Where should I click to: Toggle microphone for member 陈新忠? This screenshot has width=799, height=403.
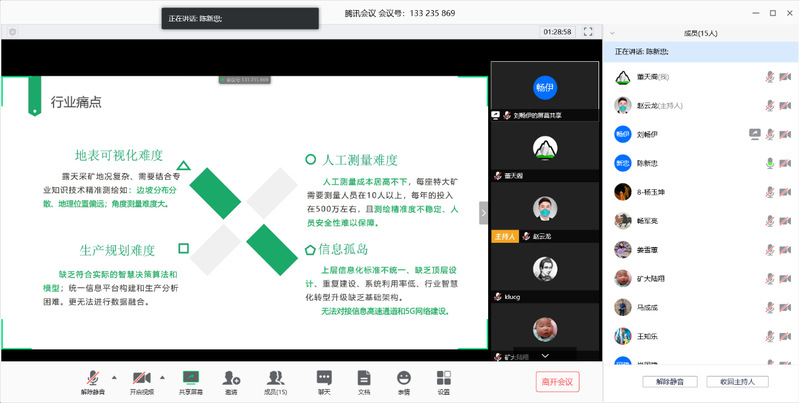pos(769,162)
